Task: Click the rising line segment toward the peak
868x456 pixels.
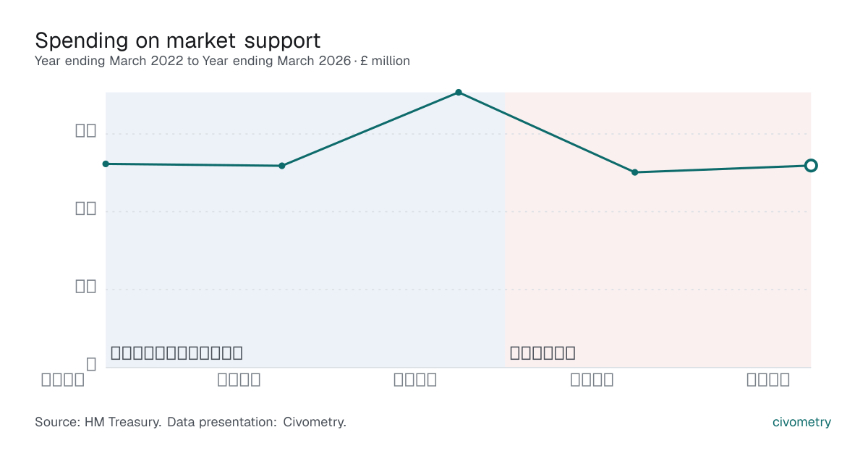Action: click(x=370, y=129)
